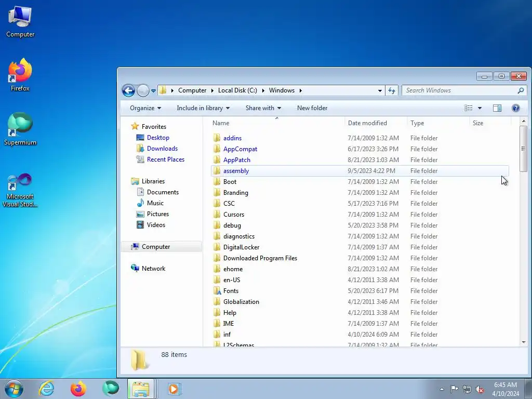Select the DigitalLocker folder icon
The height and width of the screenshot is (399, 532).
click(217, 247)
